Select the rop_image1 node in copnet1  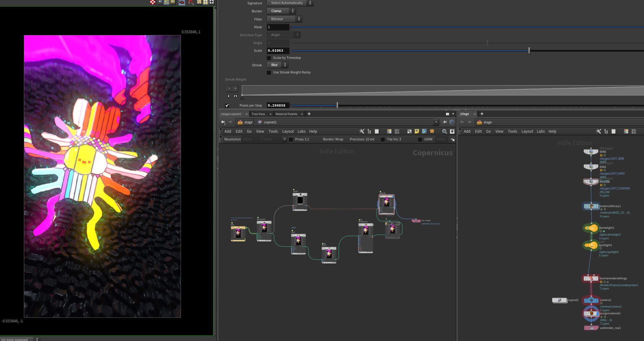(x=416, y=221)
